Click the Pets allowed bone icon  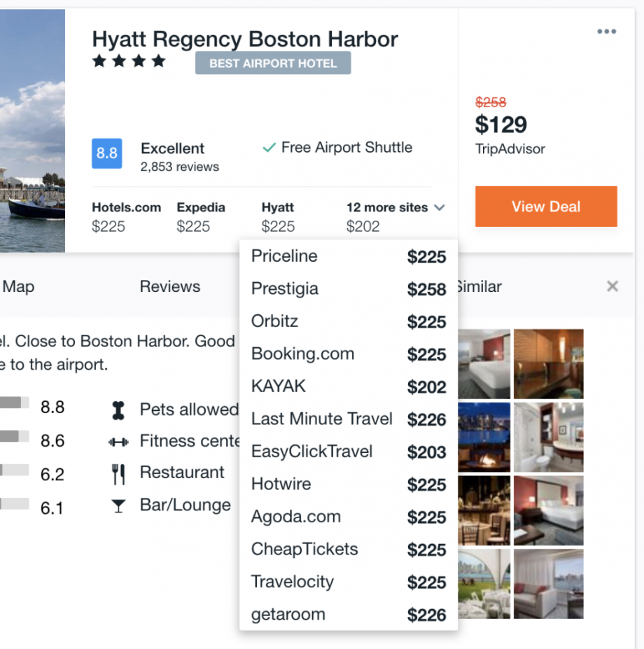click(118, 410)
